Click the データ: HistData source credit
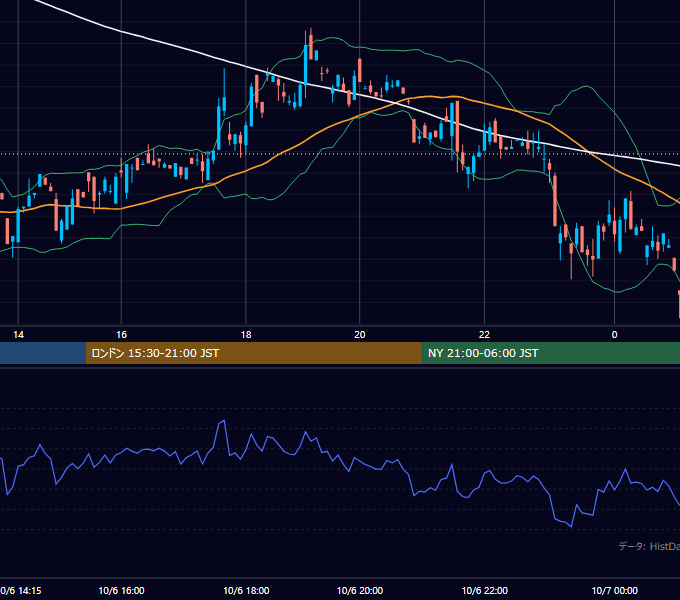Viewport: 680px width, 600px height. pos(649,546)
